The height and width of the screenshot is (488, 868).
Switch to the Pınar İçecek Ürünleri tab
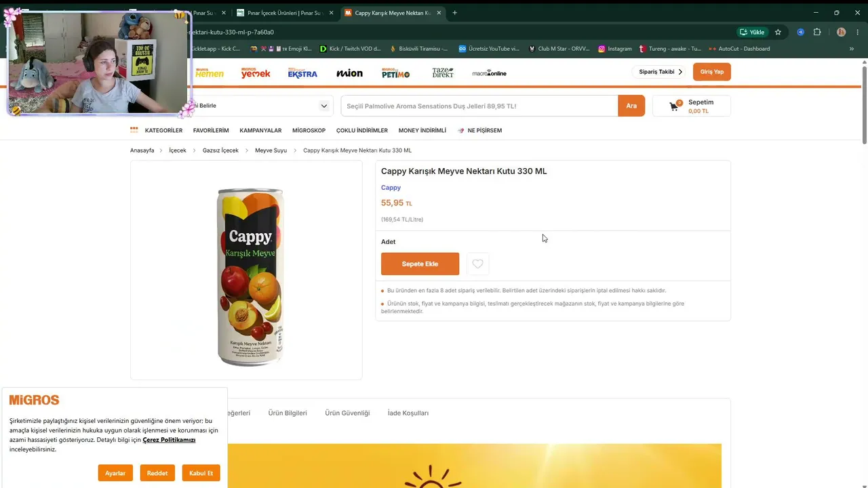coord(285,13)
